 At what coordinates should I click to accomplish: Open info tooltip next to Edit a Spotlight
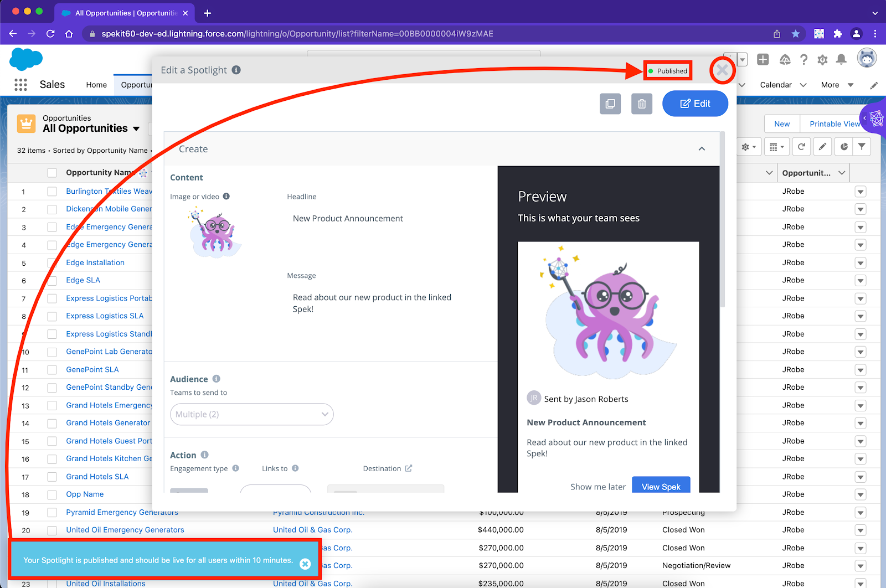coord(236,70)
